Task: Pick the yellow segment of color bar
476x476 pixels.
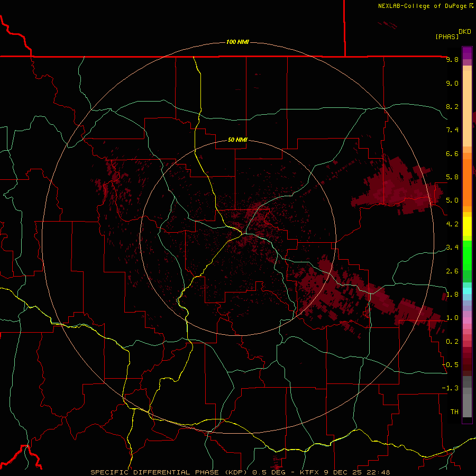Action: click(x=467, y=226)
